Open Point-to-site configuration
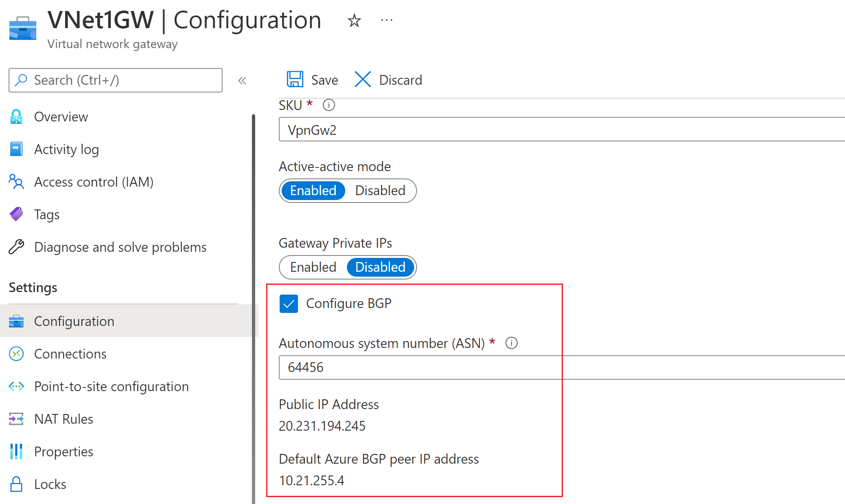Image resolution: width=845 pixels, height=504 pixels. (x=111, y=386)
